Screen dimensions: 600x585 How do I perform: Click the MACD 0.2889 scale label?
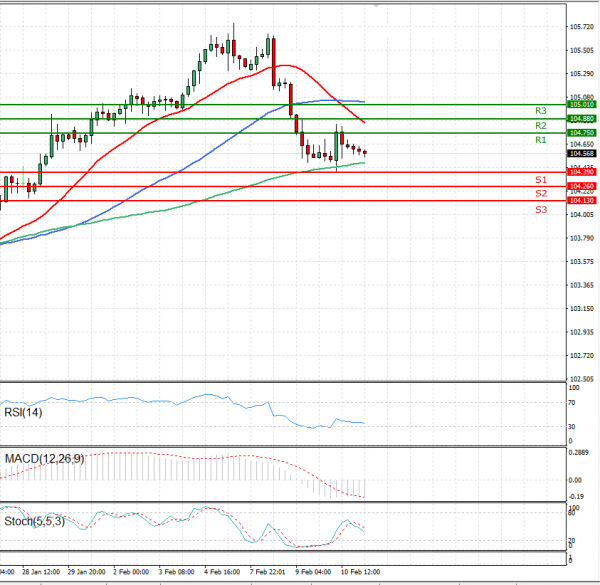pos(579,453)
